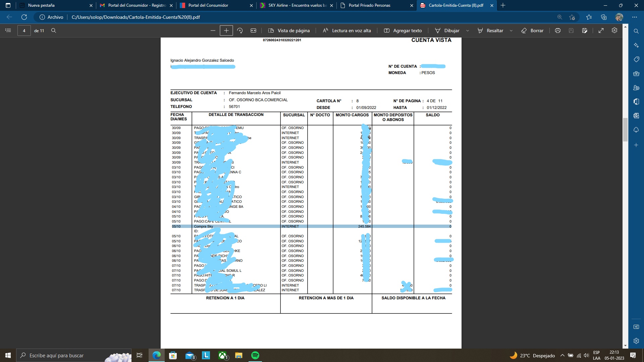
Task: Click the address bar file path
Action: point(136,17)
